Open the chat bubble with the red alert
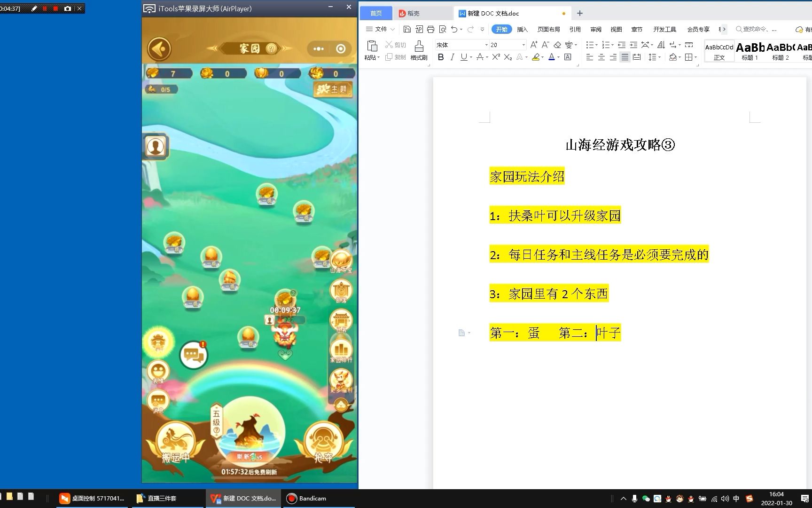Image resolution: width=812 pixels, height=508 pixels. (x=194, y=355)
